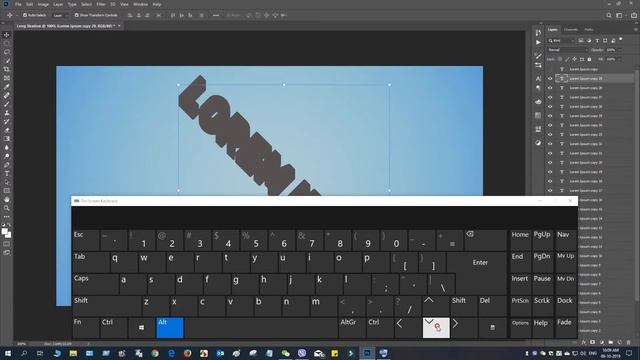Image resolution: width=640 pixels, height=360 pixels.
Task: Open the Image menu
Action: point(43,4)
